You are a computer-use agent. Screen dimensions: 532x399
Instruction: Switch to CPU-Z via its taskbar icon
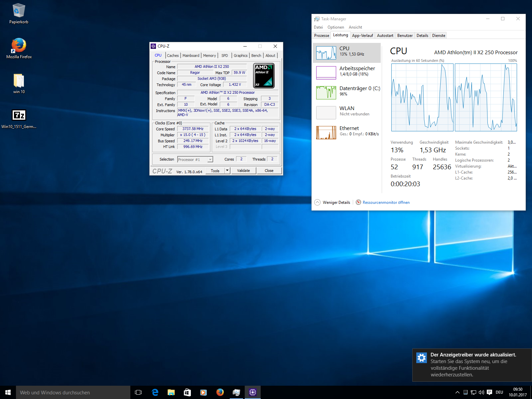pos(252,392)
